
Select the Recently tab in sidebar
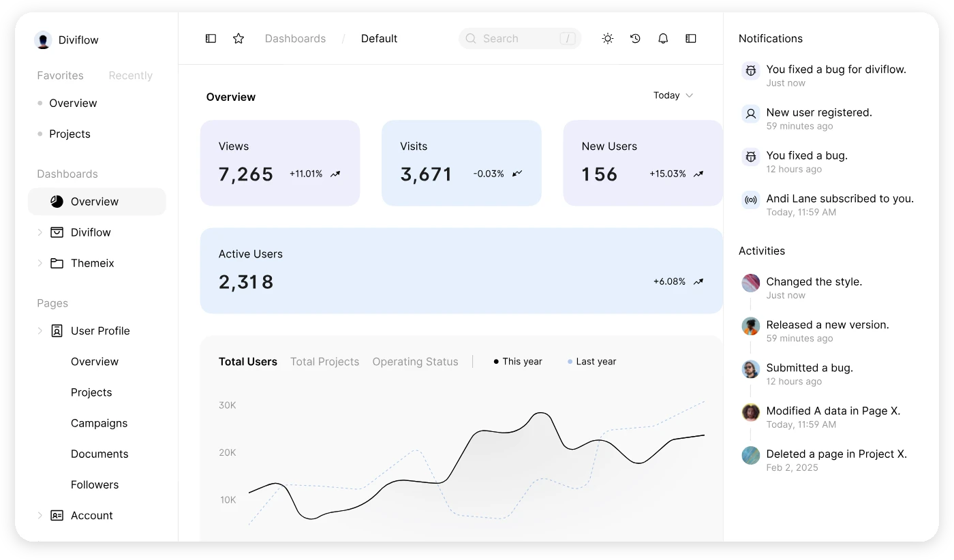coord(130,76)
